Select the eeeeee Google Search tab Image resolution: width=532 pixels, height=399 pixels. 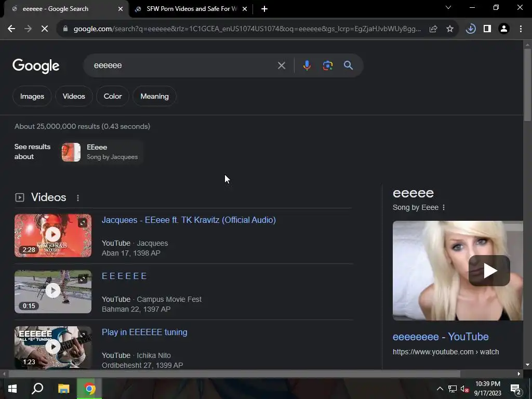pos(66,9)
